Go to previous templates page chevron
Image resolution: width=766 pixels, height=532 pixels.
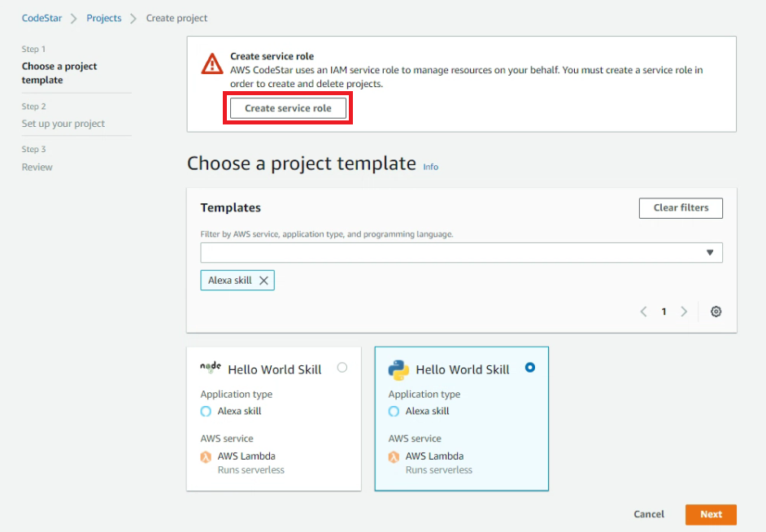(643, 312)
